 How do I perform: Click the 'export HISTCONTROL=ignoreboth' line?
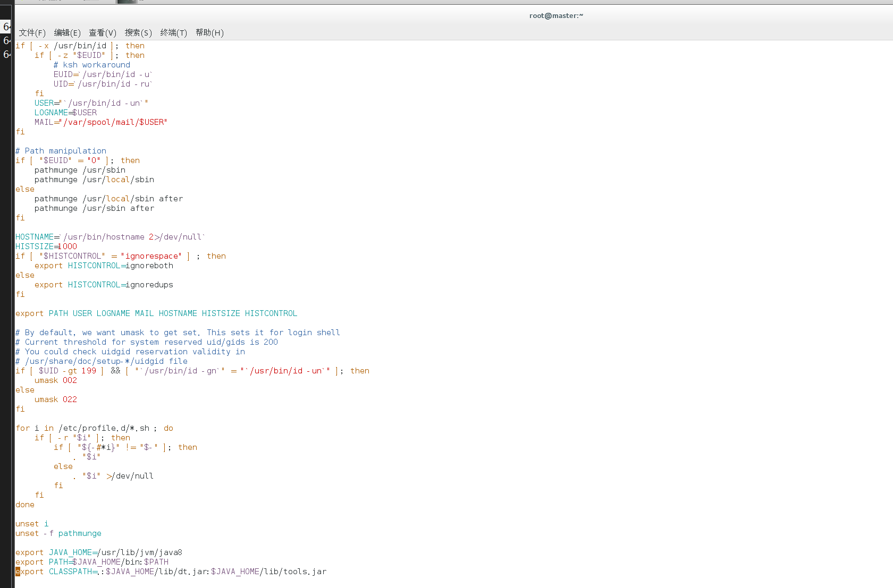point(104,266)
